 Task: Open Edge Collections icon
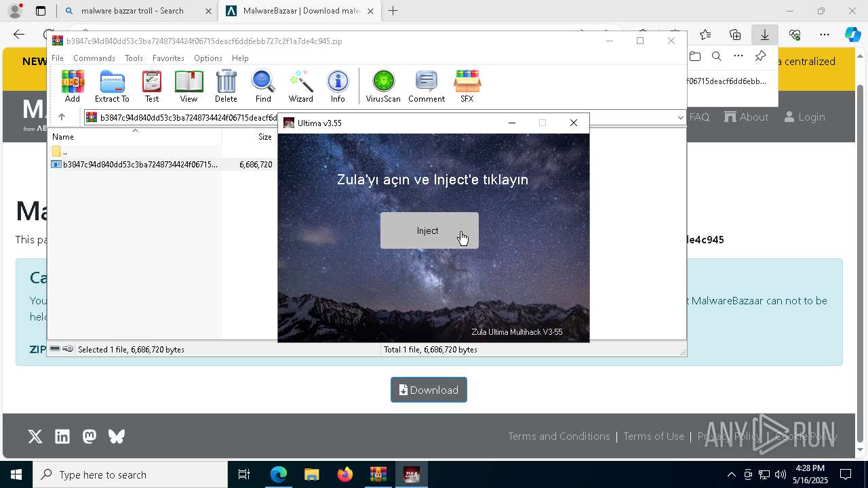735,35
